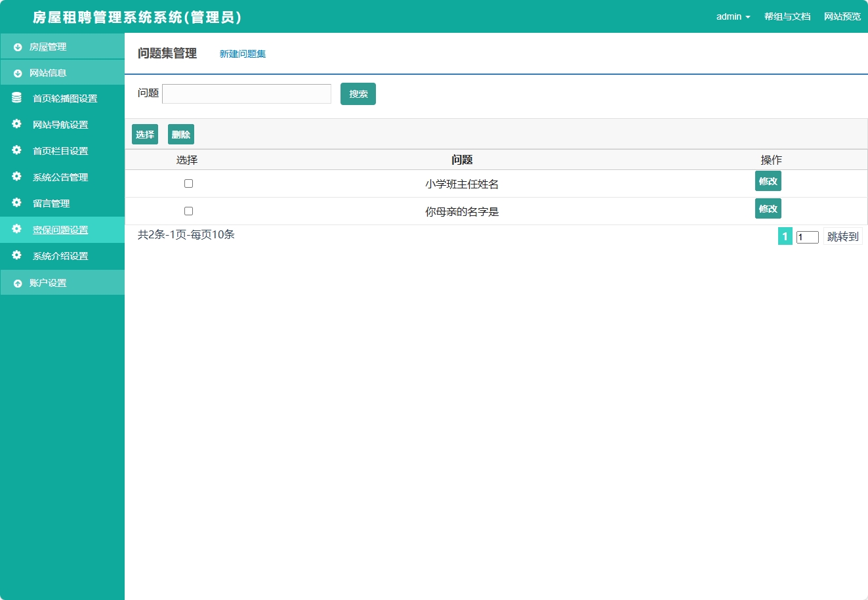This screenshot has height=600, width=868.
Task: Check the checkbox for 你母亲的名字是
Action: click(189, 211)
